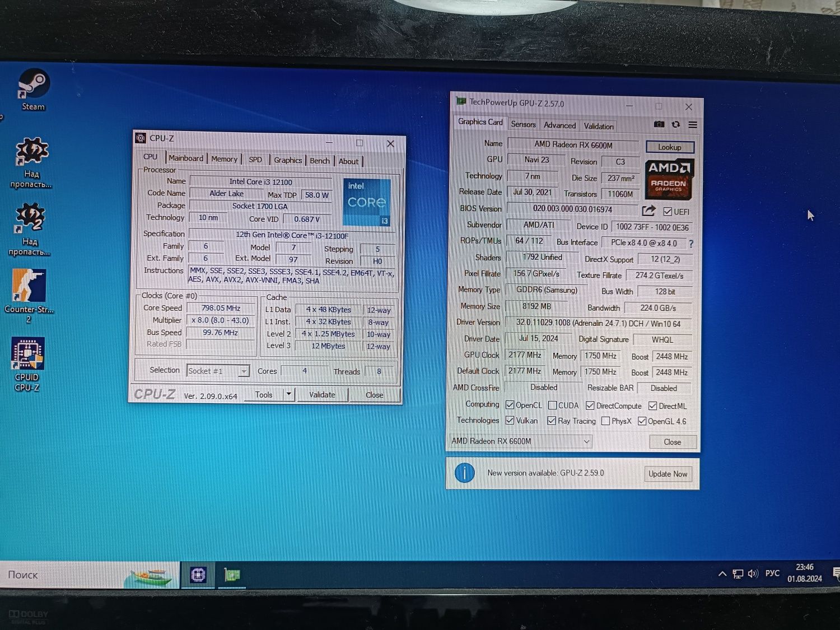
Task: Toggle the OpenCL checkbox
Action: coord(510,405)
